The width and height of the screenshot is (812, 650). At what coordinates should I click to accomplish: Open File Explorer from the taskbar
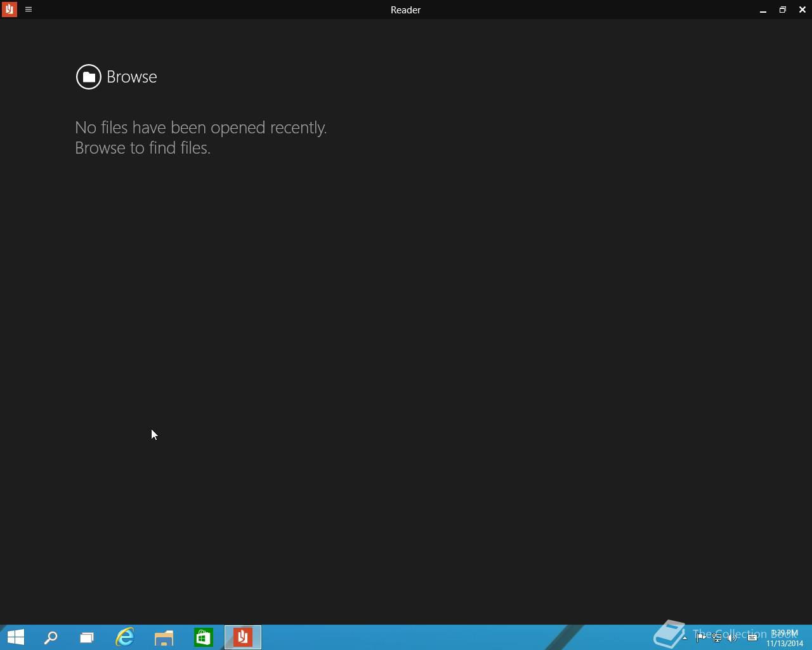[164, 637]
